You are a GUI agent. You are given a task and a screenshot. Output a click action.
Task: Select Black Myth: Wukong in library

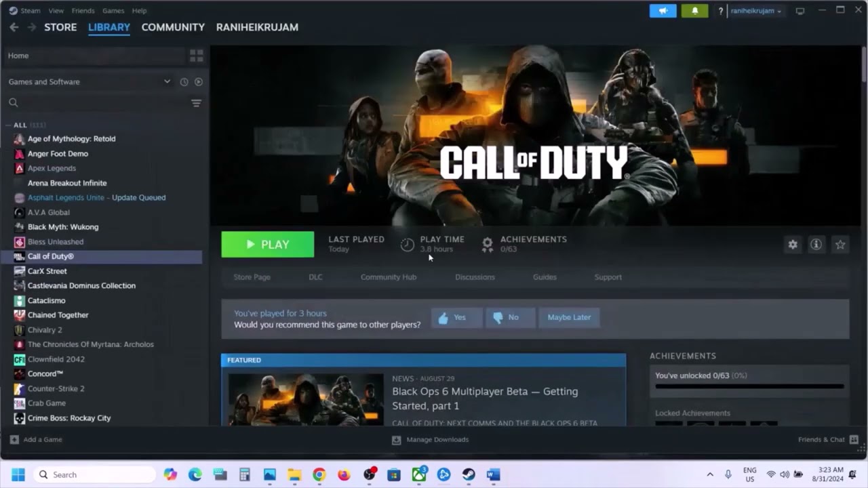coord(63,227)
